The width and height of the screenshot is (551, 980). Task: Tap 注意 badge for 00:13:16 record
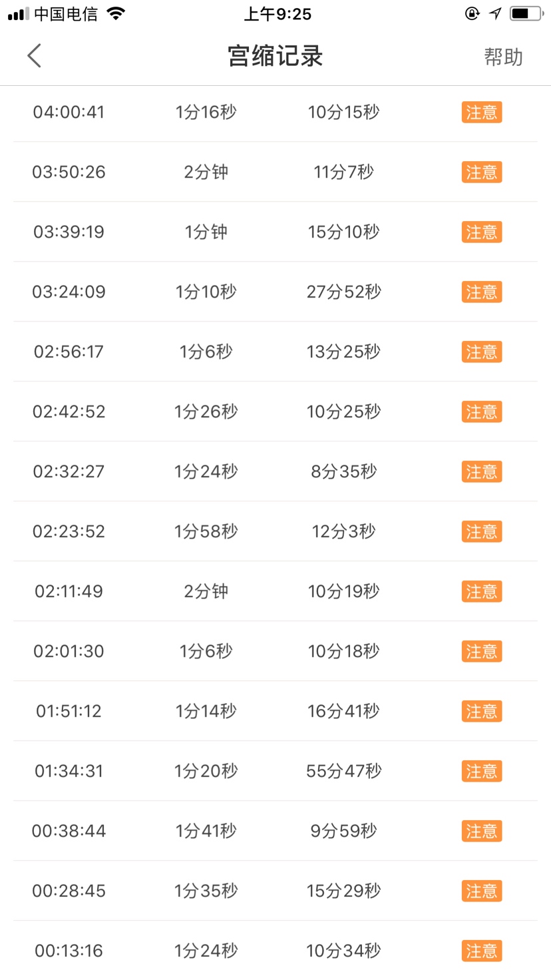click(x=482, y=951)
